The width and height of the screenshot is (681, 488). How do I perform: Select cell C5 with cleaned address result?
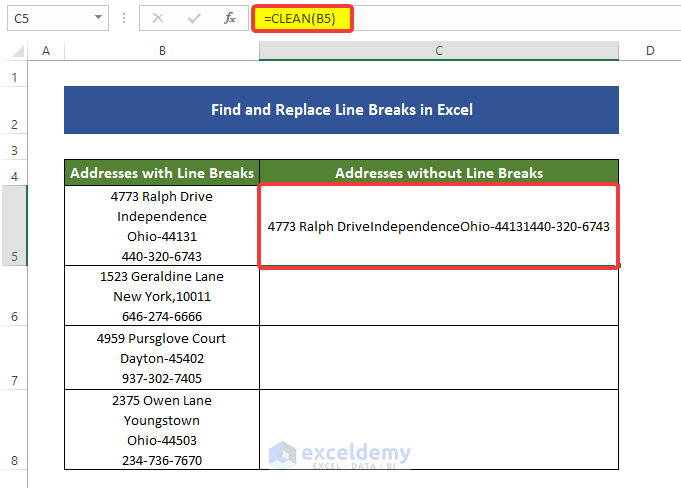coord(439,226)
